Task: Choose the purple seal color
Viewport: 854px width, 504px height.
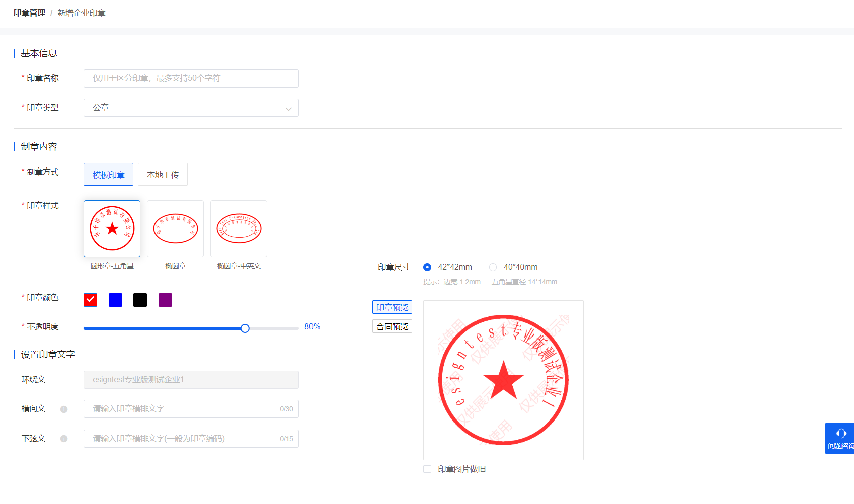Action: 165,300
